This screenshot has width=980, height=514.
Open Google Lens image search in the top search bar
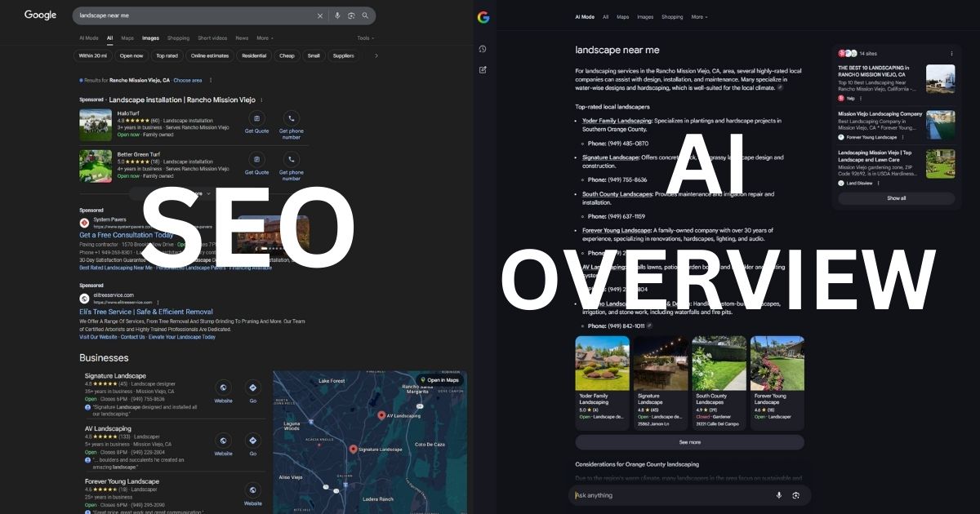point(351,16)
